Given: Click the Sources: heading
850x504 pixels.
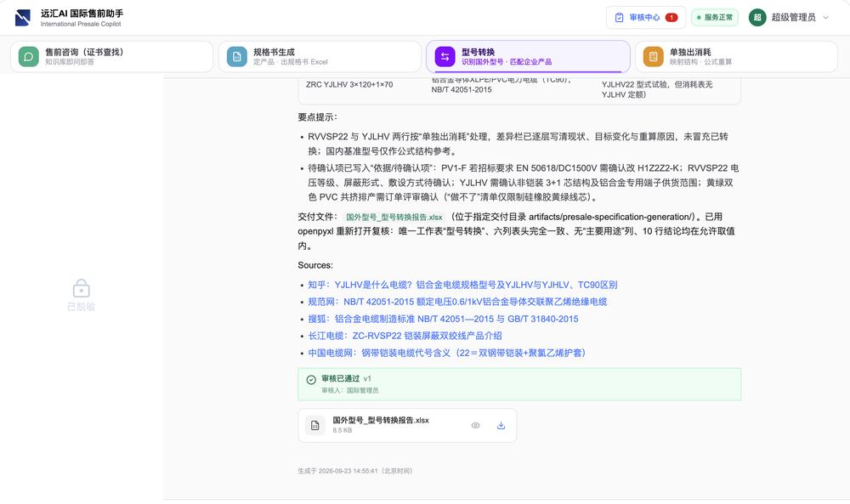Looking at the screenshot, I should [315, 265].
